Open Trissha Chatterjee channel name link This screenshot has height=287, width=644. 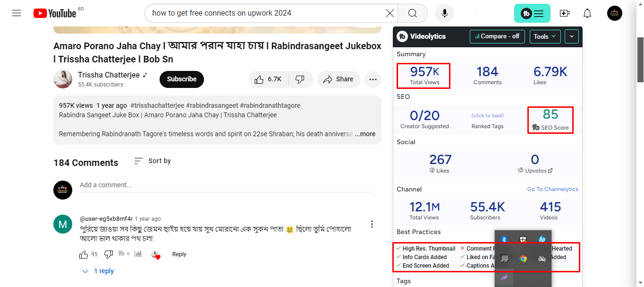coord(109,75)
